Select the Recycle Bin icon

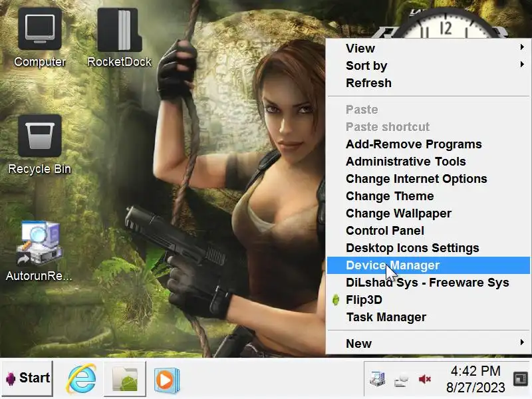coord(40,144)
